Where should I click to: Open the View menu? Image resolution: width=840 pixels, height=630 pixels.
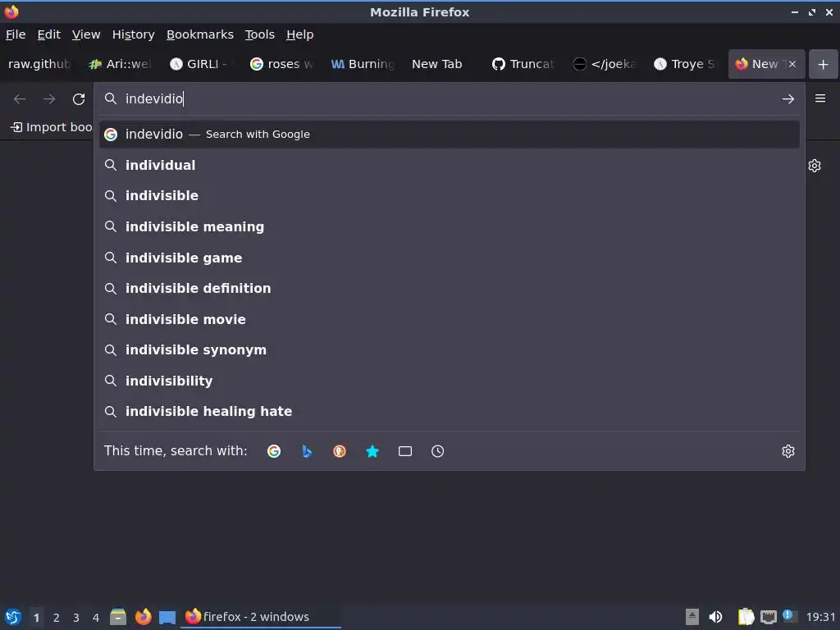[x=86, y=34]
